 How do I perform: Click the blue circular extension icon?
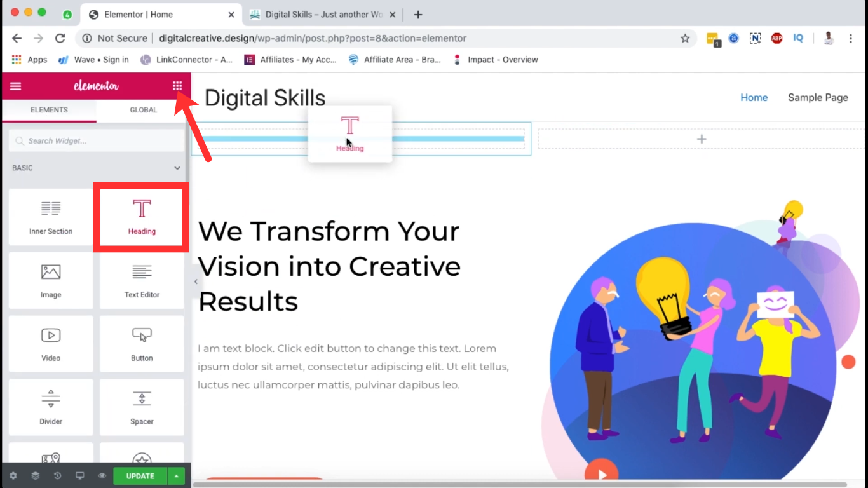coord(734,38)
